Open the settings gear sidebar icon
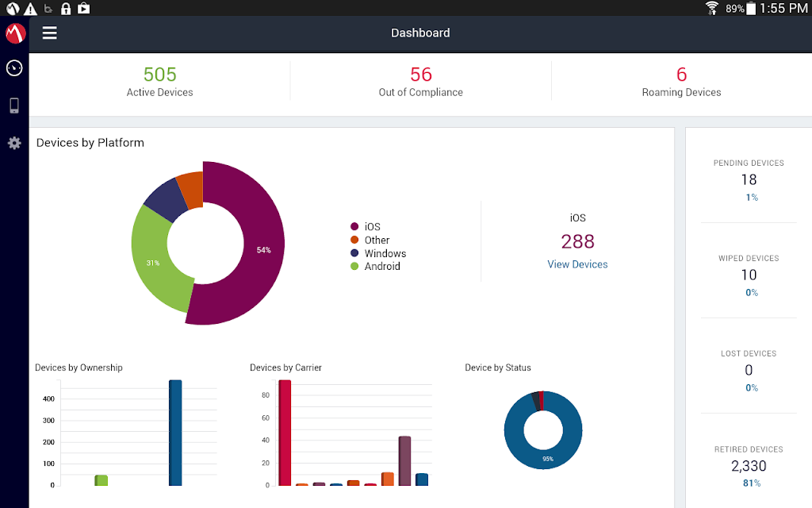 click(x=14, y=143)
